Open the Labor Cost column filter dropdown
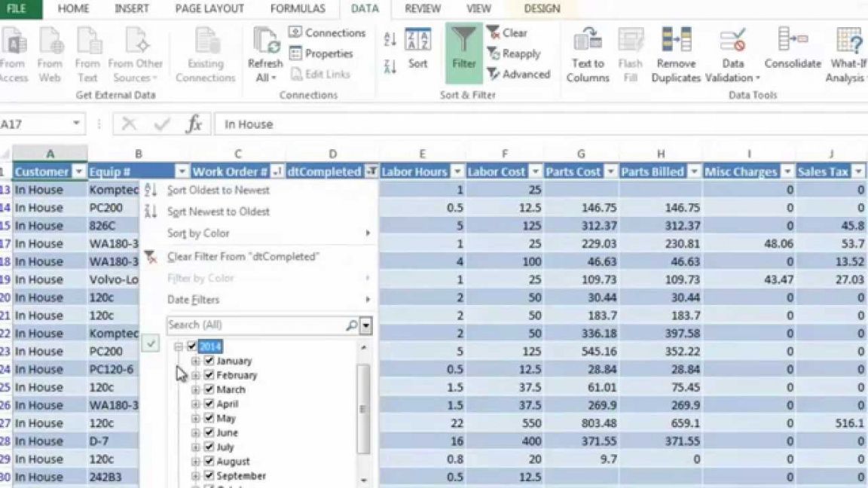Screen dimensions: 868x488 click(x=535, y=172)
